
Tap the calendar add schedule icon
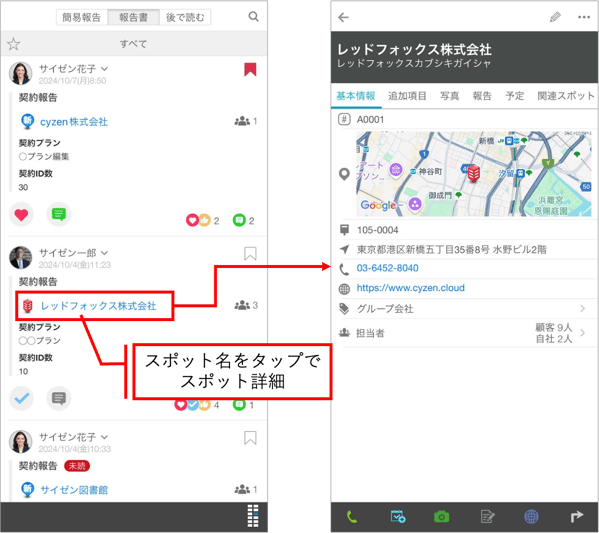(398, 517)
